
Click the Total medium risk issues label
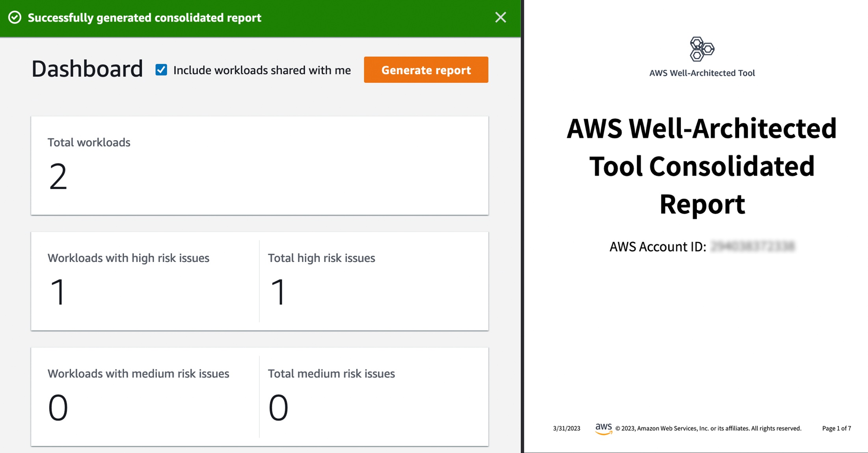(x=331, y=374)
